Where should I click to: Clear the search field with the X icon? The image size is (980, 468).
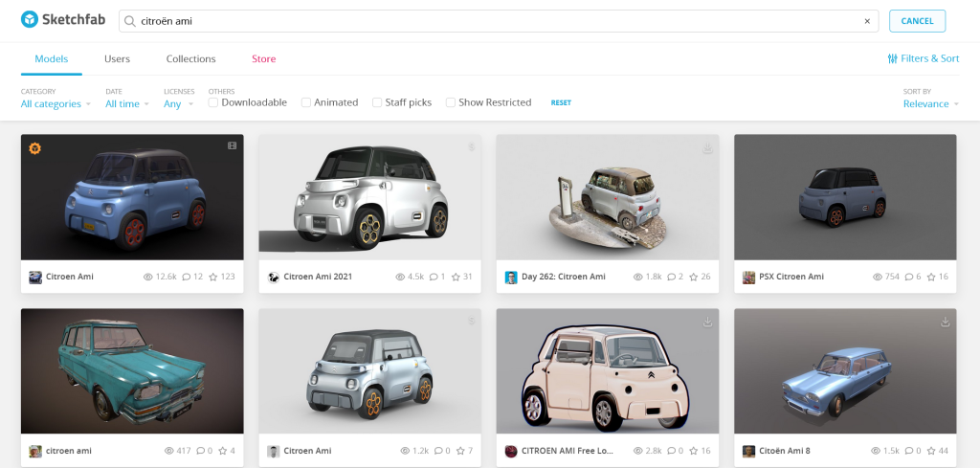[867, 21]
